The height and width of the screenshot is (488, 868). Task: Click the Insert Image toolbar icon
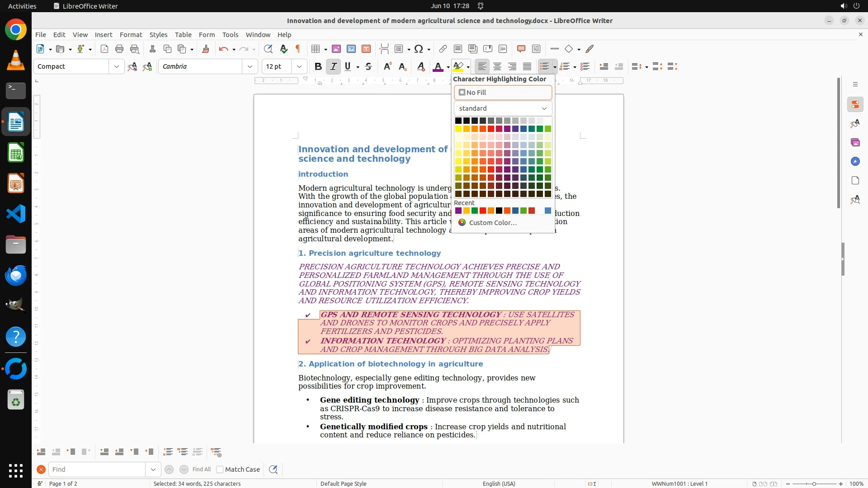pyautogui.click(x=336, y=49)
